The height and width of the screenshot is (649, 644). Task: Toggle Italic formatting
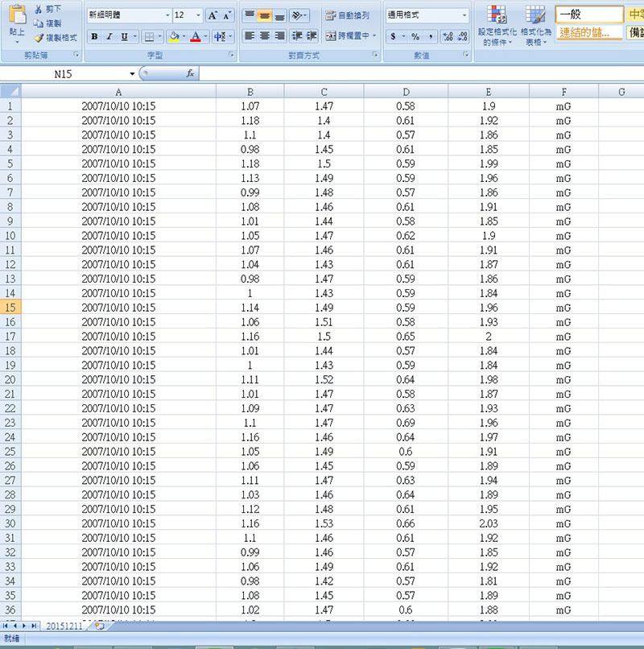(x=109, y=36)
